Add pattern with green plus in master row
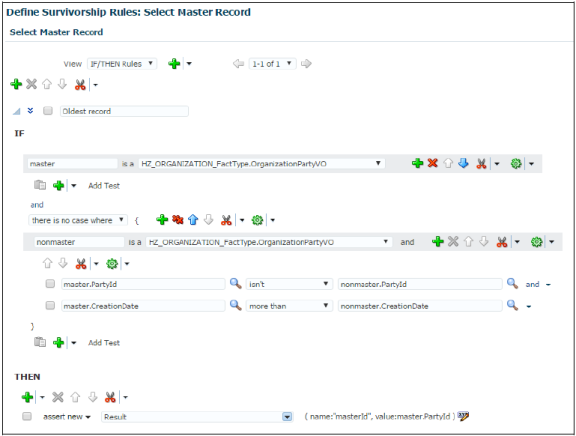Screen dimensions: 576x436 coord(417,163)
